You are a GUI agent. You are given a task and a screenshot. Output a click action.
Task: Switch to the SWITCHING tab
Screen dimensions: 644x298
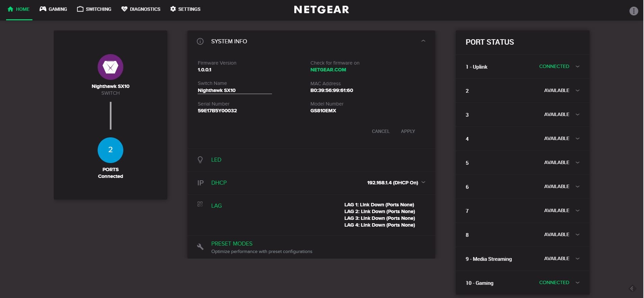click(x=94, y=9)
